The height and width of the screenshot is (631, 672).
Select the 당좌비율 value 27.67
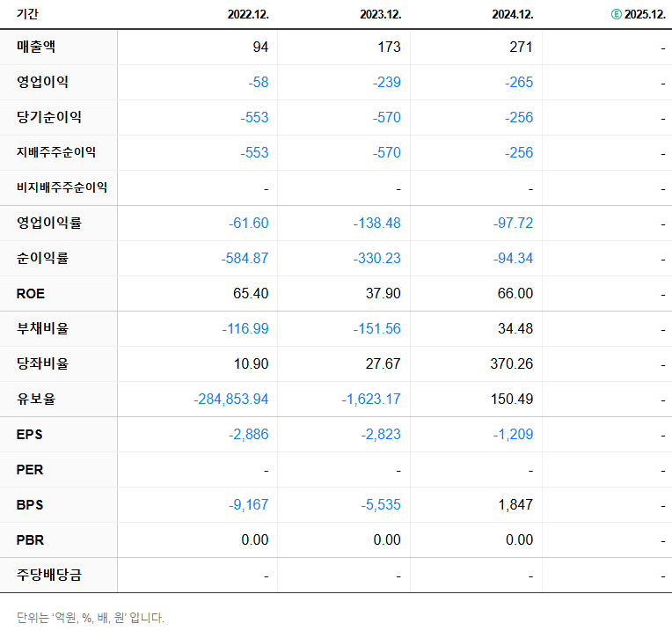coord(383,363)
